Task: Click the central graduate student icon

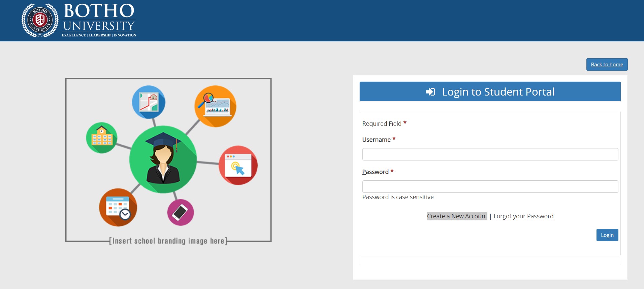Action: [x=163, y=159]
